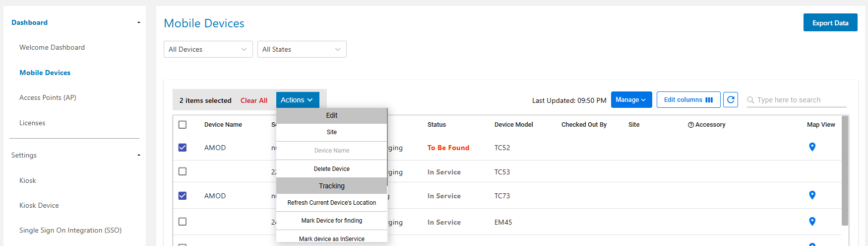Expand the Manage dropdown button

point(631,100)
